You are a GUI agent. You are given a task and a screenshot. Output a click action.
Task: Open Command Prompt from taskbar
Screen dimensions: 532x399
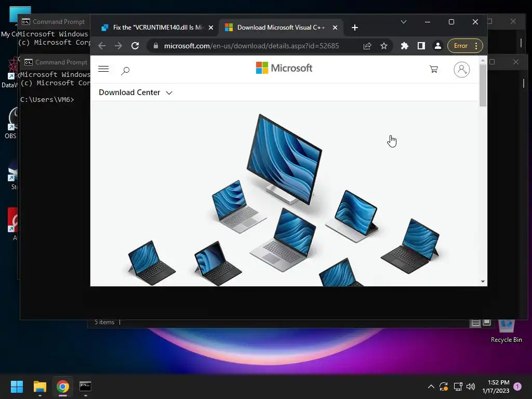tap(85, 387)
